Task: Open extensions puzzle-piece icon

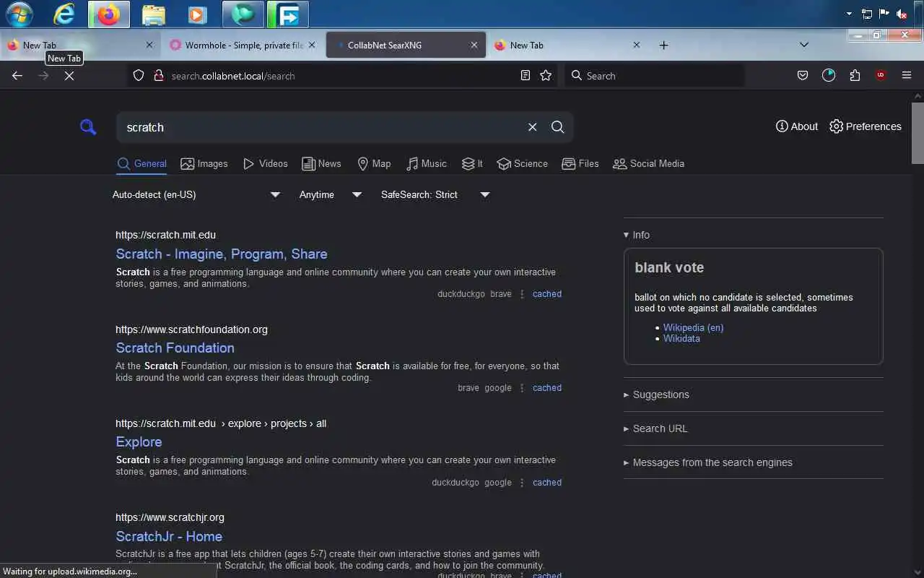Action: [x=855, y=75]
